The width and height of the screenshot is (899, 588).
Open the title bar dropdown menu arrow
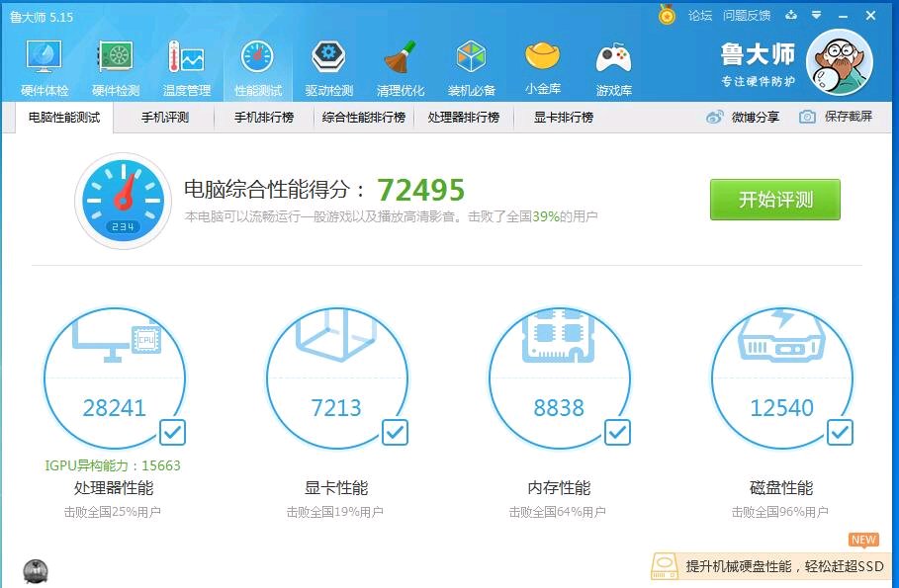[817, 16]
